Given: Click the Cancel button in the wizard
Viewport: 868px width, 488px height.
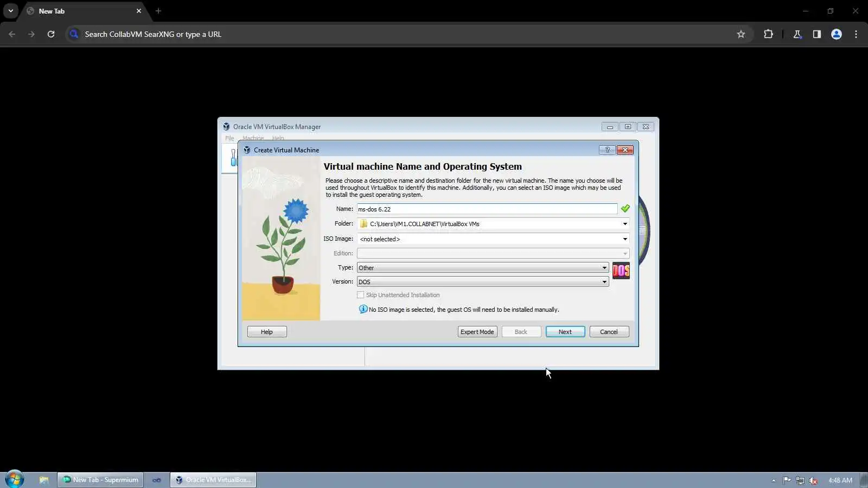Looking at the screenshot, I should tap(609, 332).
